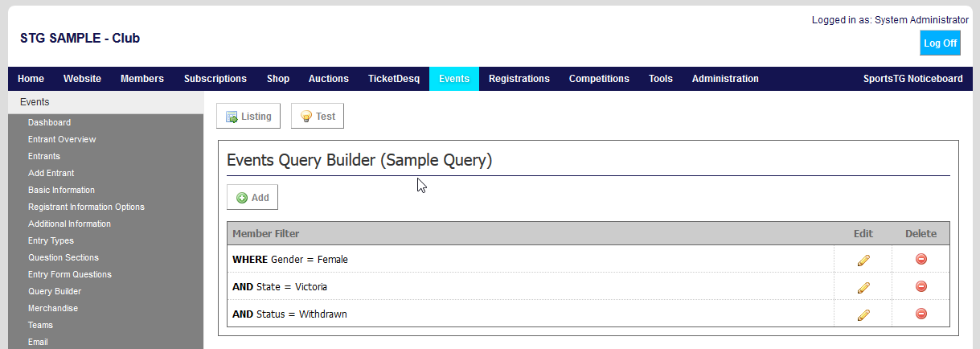Image resolution: width=980 pixels, height=349 pixels.
Task: Run the Test lightbulb button
Action: pyautogui.click(x=318, y=116)
